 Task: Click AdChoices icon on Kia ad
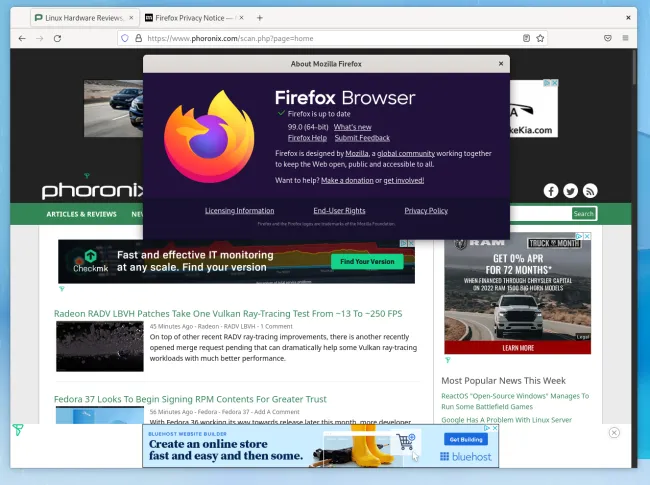pos(547,83)
